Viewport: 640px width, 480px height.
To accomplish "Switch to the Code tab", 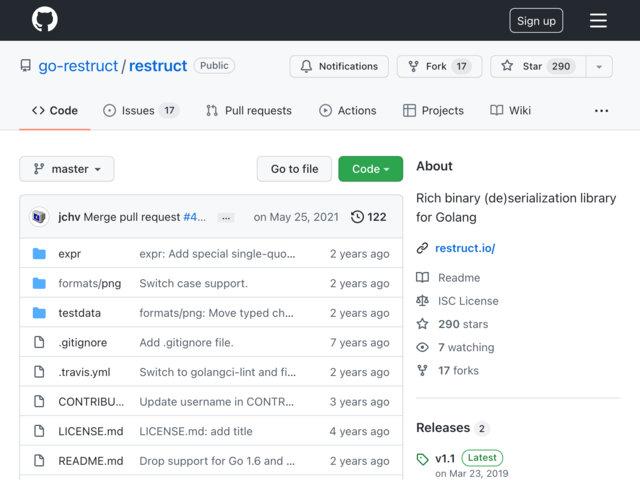I will [55, 111].
